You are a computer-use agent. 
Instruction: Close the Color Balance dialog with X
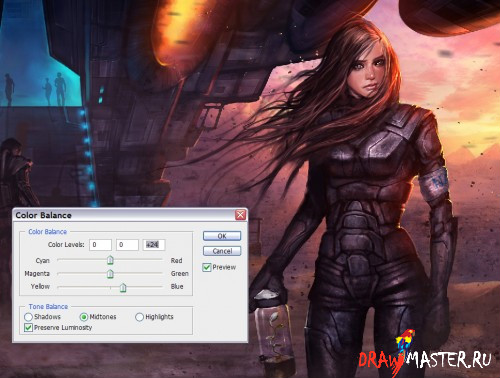pos(240,215)
